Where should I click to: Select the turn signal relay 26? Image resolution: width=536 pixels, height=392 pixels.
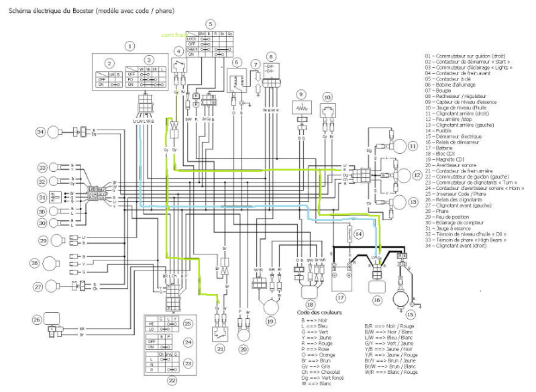tap(52, 319)
